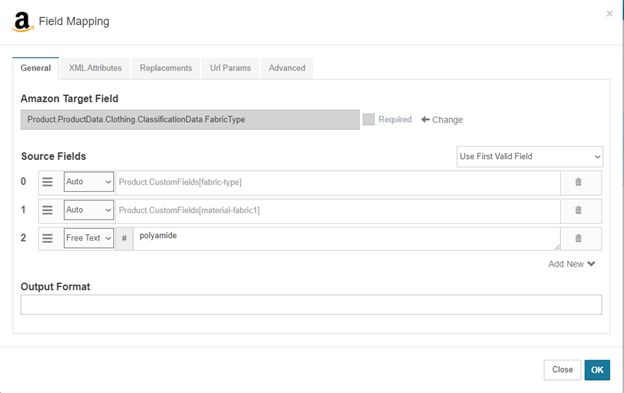Open the Replacements tab
Viewport: 624px width, 393px height.
166,68
